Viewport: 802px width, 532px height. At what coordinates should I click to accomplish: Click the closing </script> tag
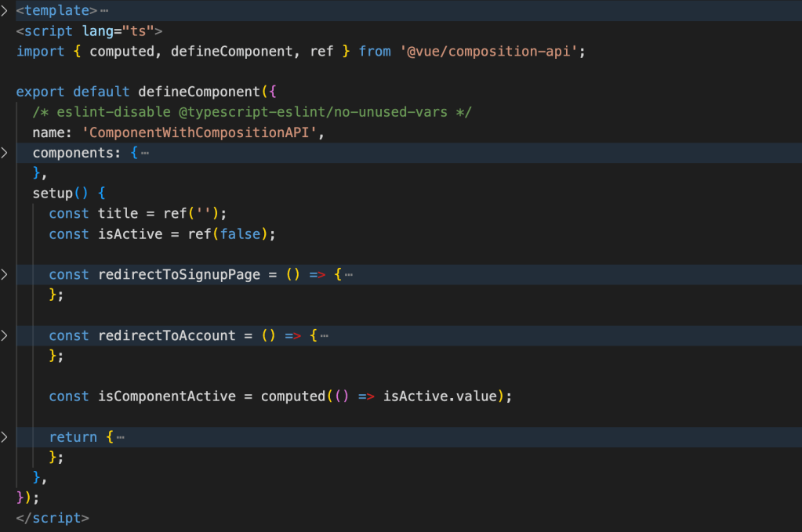(53, 518)
